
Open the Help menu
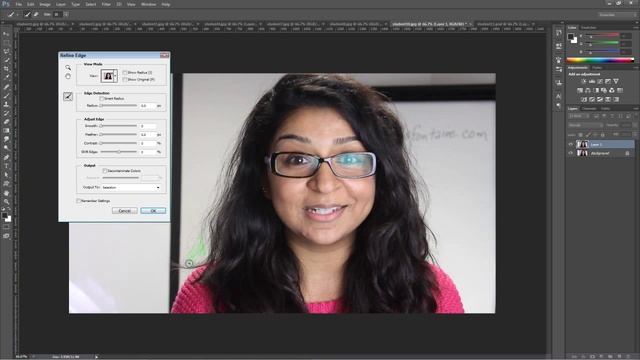pyautogui.click(x=166, y=4)
